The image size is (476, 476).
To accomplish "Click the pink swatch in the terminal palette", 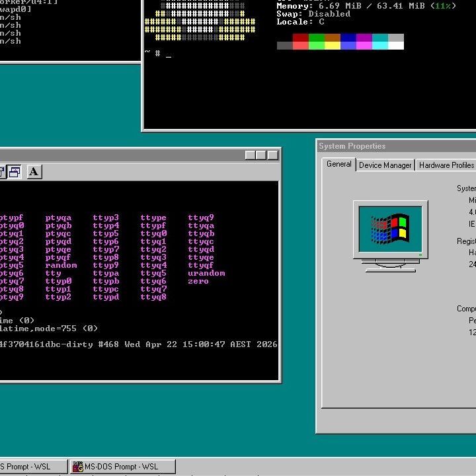I will 364,46.
